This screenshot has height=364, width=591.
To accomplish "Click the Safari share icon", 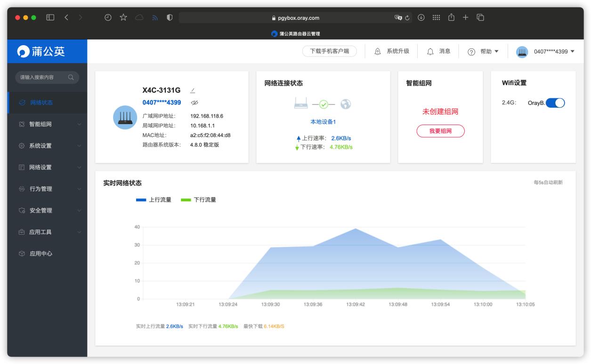I will (x=451, y=18).
